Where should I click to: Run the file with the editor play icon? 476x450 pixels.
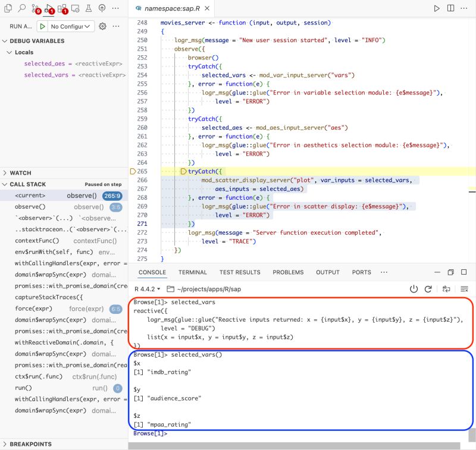point(437,8)
